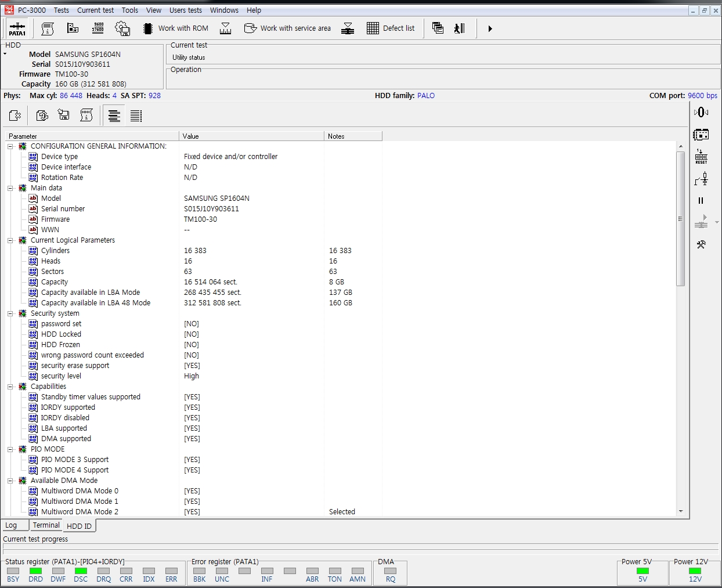Click the PATA1 port icon
Viewport: 722px width, 588px height.
(17, 28)
